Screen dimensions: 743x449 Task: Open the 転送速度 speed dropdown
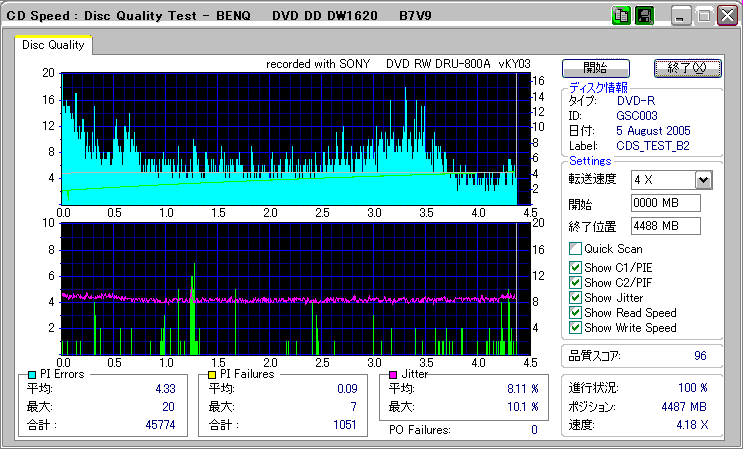[x=703, y=179]
